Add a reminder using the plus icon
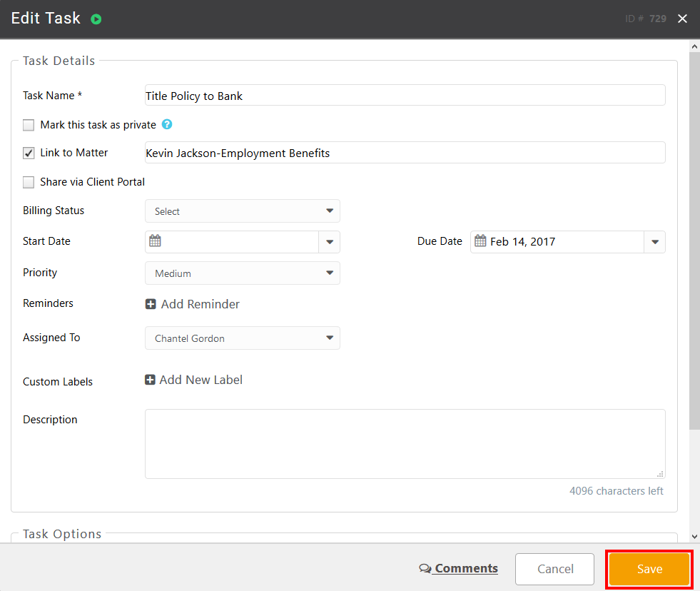Image resolution: width=700 pixels, height=591 pixels. (150, 303)
